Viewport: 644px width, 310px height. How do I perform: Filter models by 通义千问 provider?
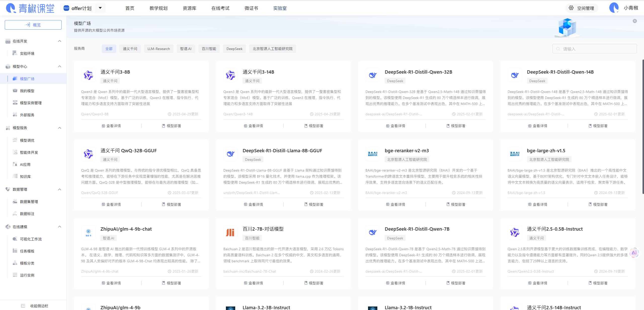(x=130, y=49)
